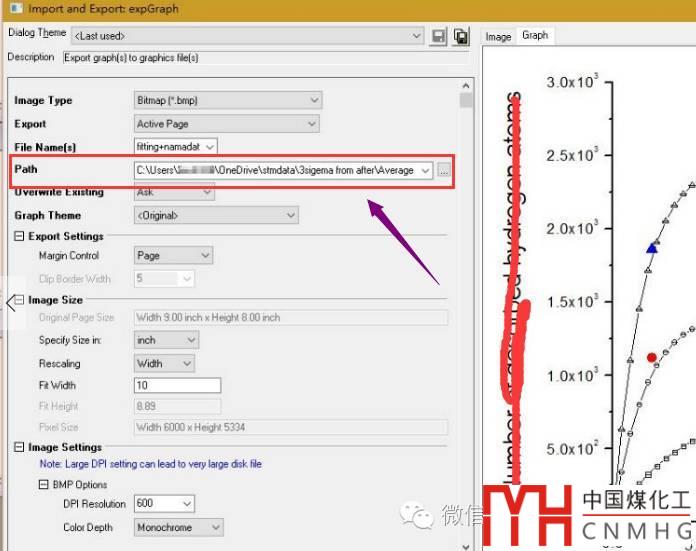The image size is (696, 551).
Task: Collapse the Export Settings section
Action: 19,236
